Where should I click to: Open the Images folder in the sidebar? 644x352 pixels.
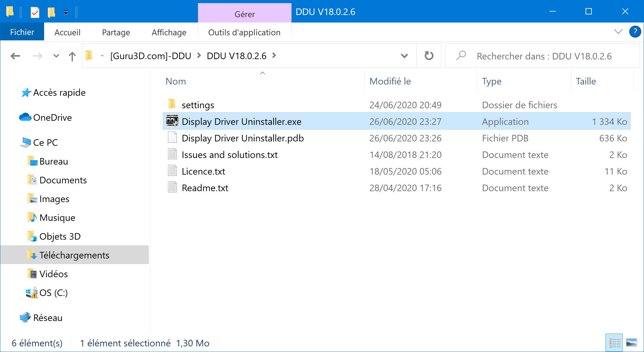pos(54,199)
